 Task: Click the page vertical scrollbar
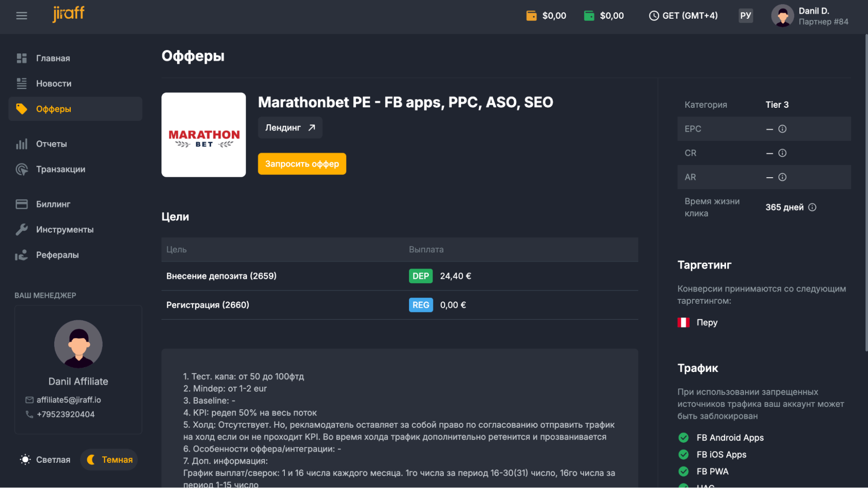point(866,193)
